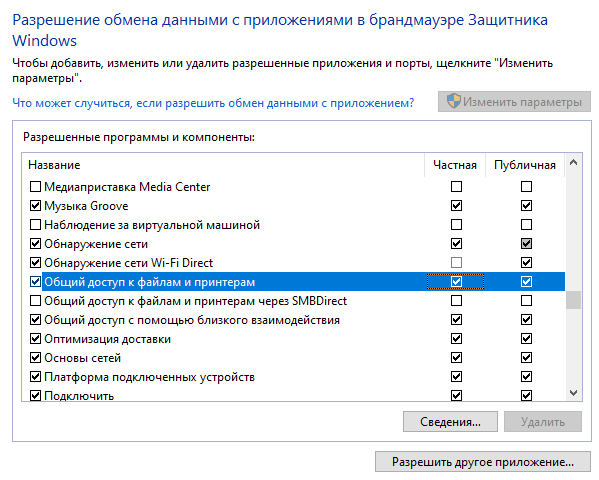Toggle Private checkbox for Обнаружение сети Wi-Fi Direct
599x480 pixels.
tap(456, 263)
